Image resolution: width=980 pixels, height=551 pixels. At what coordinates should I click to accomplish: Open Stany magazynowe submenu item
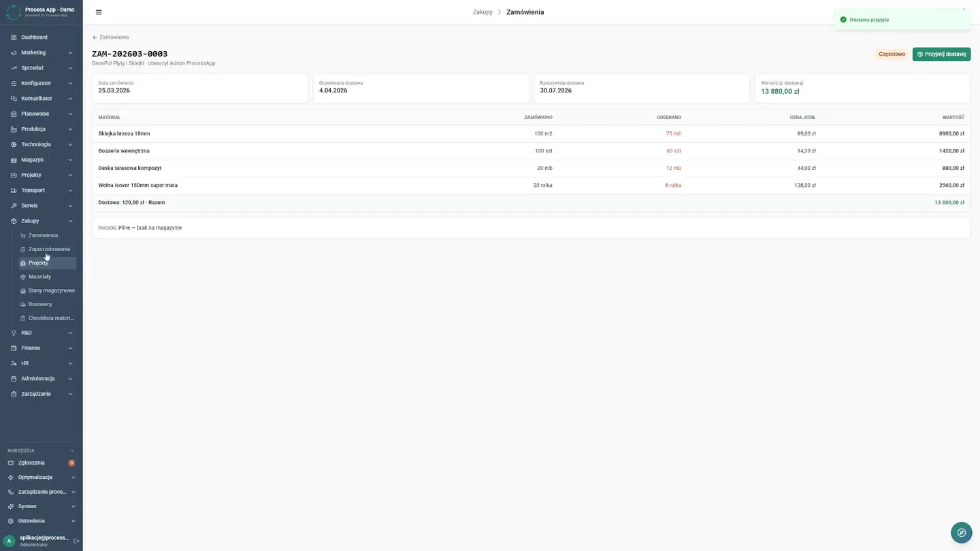pyautogui.click(x=47, y=290)
